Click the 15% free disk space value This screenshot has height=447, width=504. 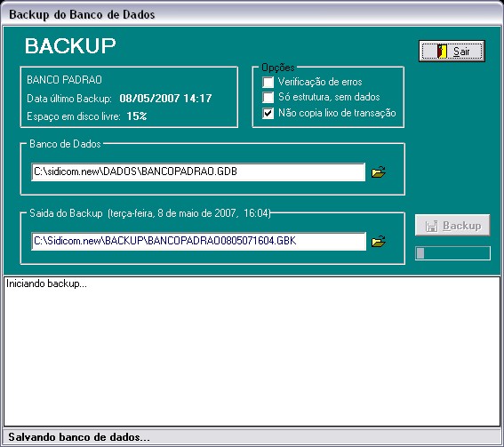pos(137,116)
